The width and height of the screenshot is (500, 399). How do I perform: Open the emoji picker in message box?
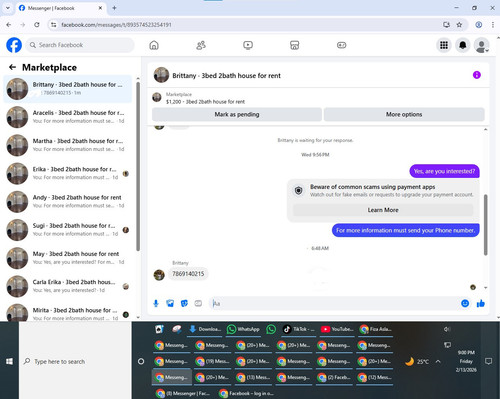click(x=465, y=303)
